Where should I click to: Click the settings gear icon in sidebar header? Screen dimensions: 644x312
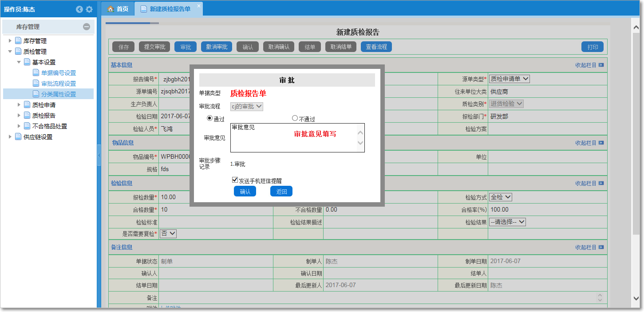click(89, 9)
